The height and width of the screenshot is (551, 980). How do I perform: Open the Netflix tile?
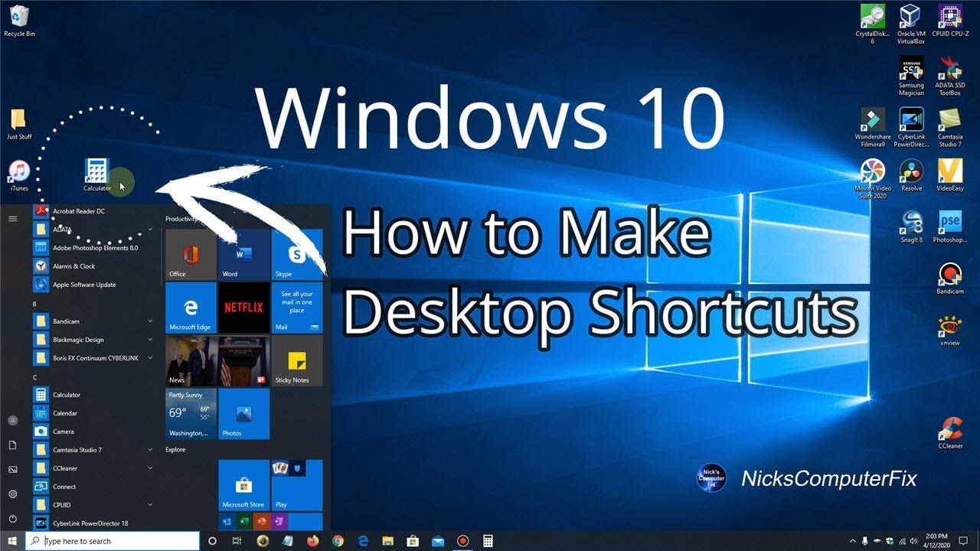243,308
